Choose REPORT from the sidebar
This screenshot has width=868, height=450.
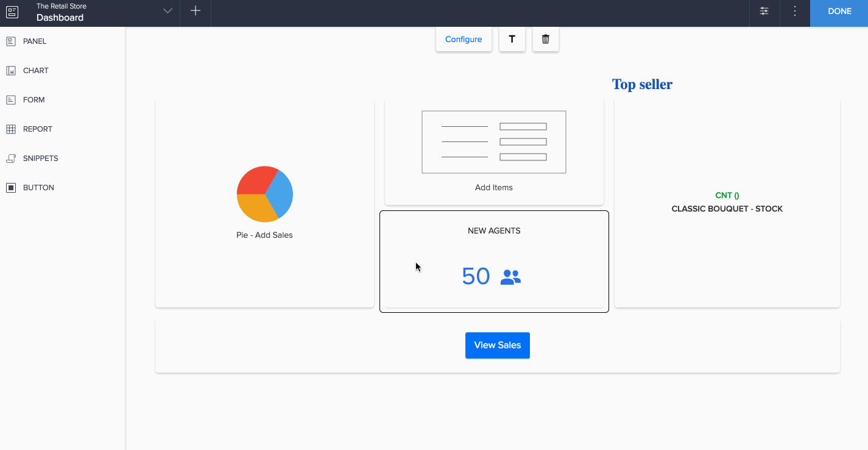pos(37,129)
